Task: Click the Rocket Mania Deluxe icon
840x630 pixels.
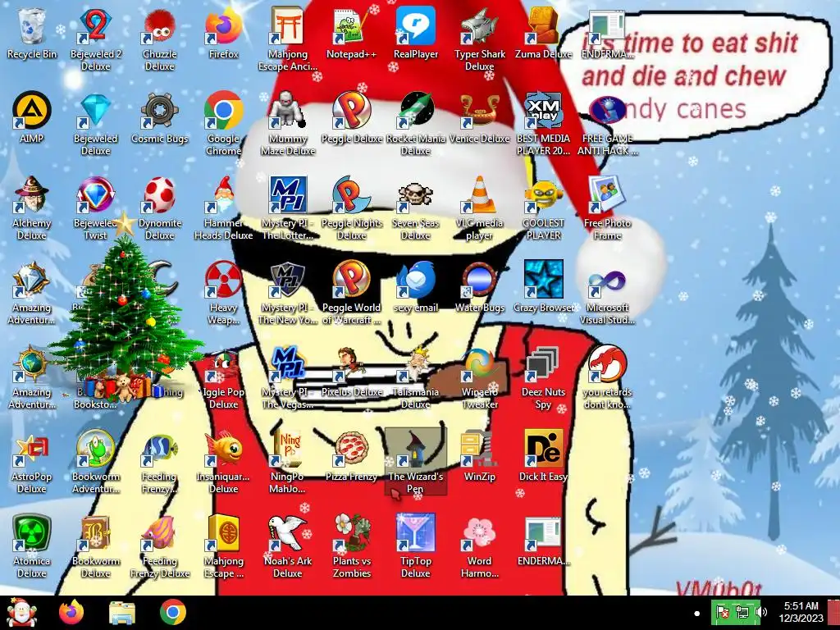Action: pyautogui.click(x=416, y=123)
